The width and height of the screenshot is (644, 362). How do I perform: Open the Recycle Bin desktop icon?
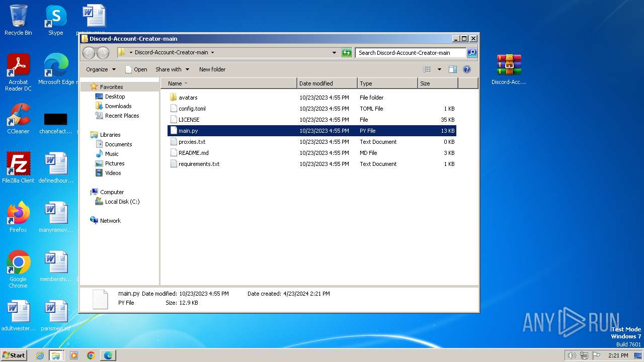coord(18,21)
